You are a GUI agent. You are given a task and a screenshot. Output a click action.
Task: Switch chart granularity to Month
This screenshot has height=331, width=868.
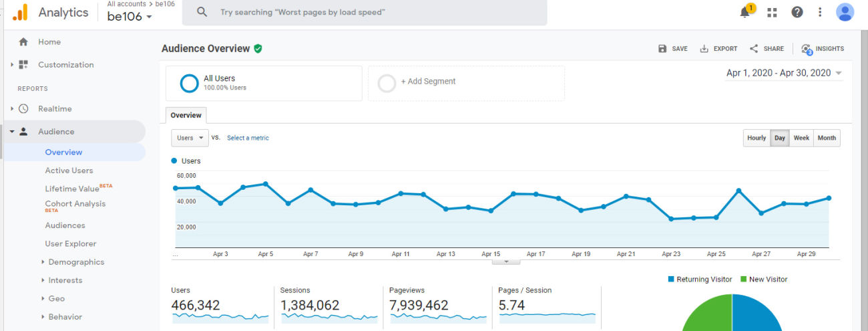pos(827,138)
